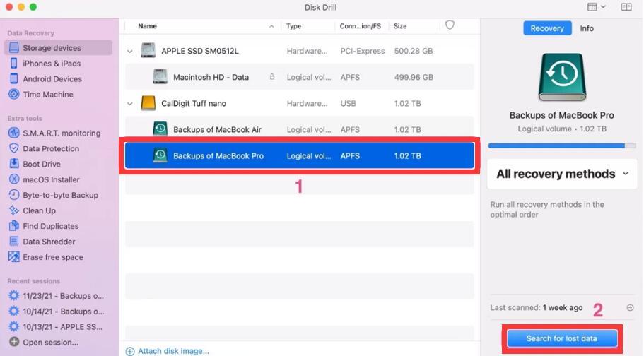This screenshot has height=356, width=644.
Task: Click the Macintosh HD - Data drive icon
Action: click(160, 77)
